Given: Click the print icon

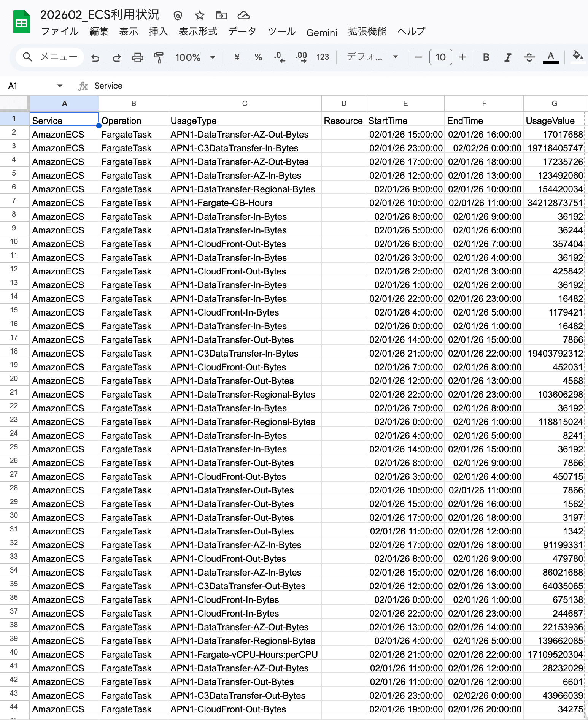Looking at the screenshot, I should [x=137, y=57].
